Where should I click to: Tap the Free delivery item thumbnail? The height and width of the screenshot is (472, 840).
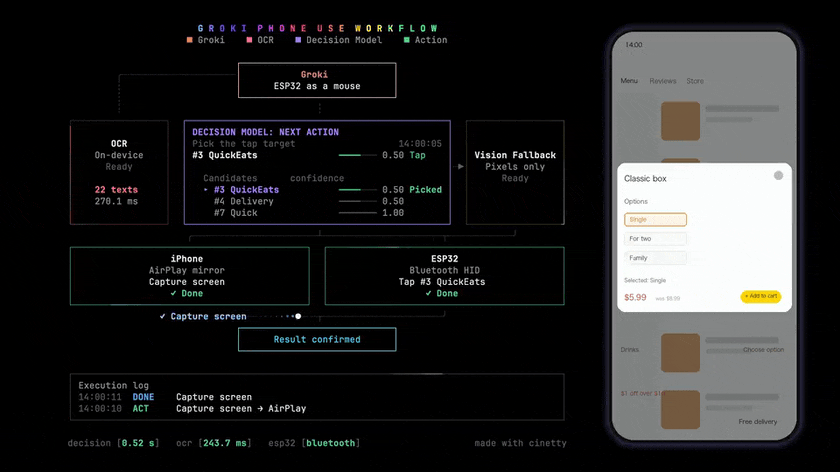tap(680, 409)
